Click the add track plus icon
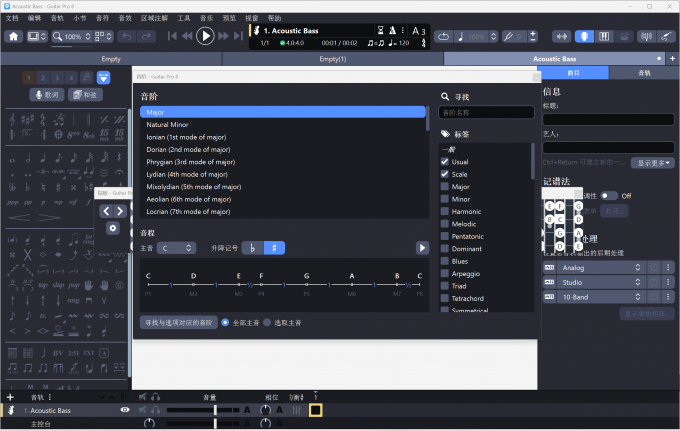This screenshot has width=680, height=431. (10, 397)
